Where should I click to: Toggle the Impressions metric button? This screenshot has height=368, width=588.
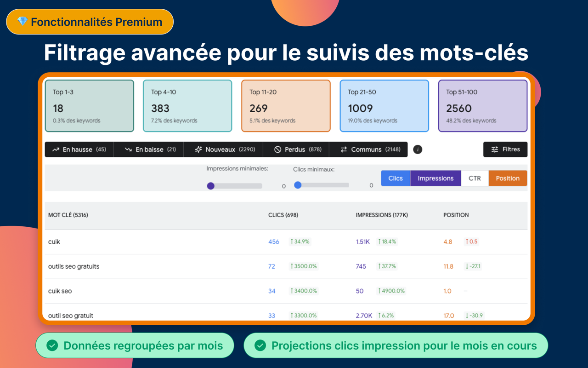[x=435, y=178]
